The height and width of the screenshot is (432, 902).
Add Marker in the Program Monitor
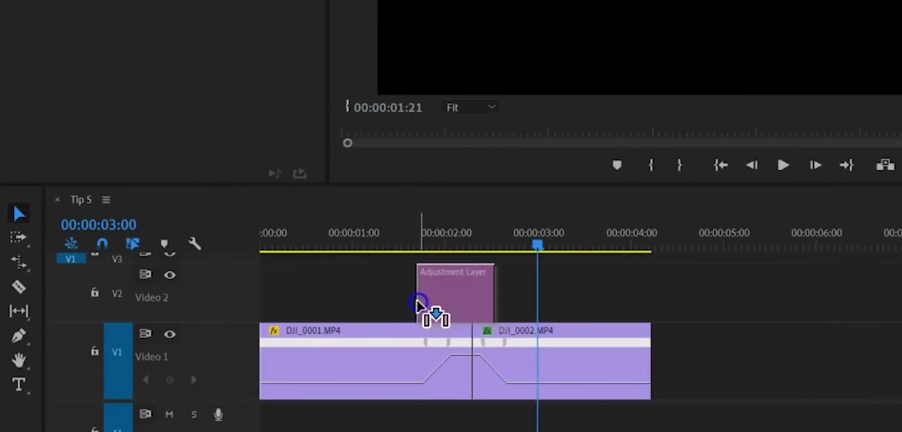coord(617,165)
